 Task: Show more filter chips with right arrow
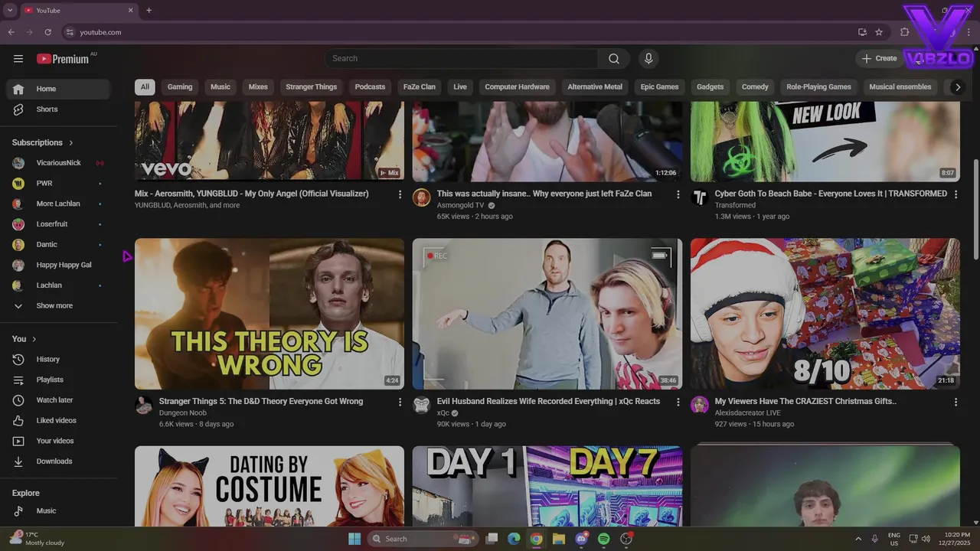click(957, 87)
